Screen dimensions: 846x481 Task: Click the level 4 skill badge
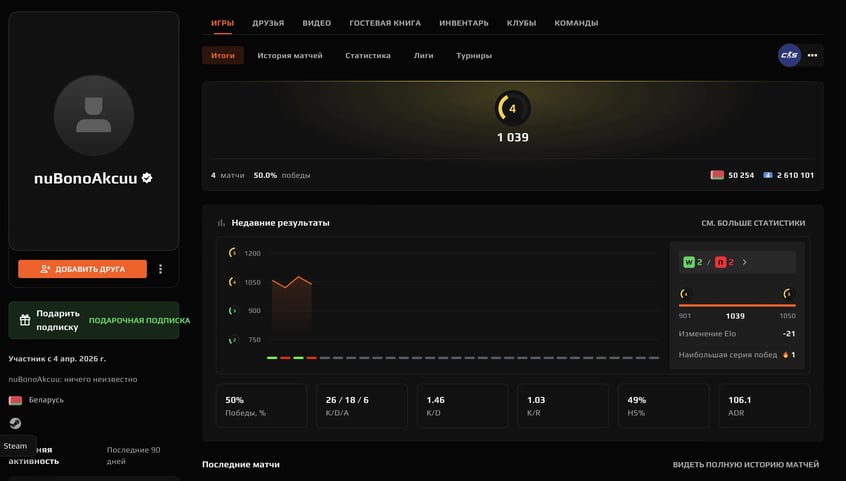pyautogui.click(x=512, y=108)
